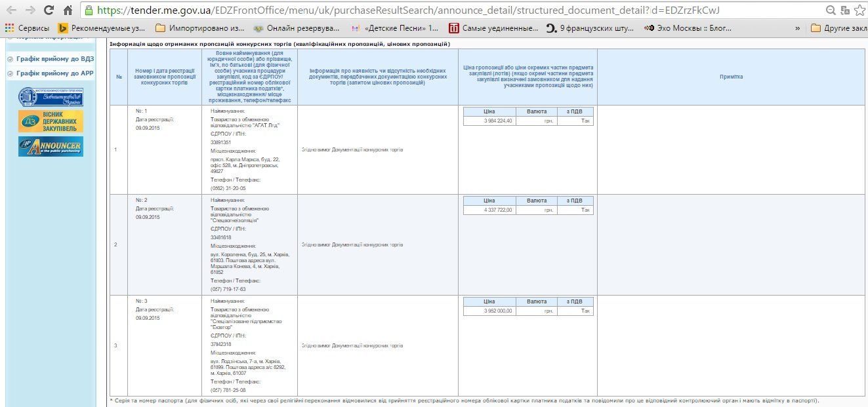The image size is (868, 407).
Task: Click the Вісник державних закупівель banner
Action: (x=51, y=121)
